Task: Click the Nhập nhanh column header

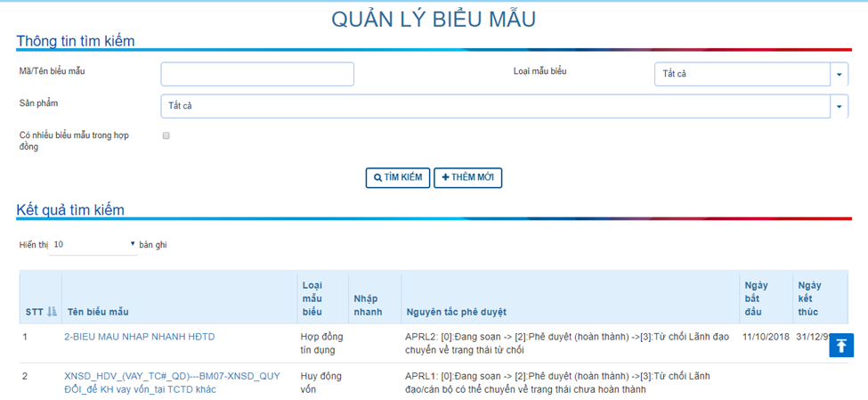Action: click(368, 305)
